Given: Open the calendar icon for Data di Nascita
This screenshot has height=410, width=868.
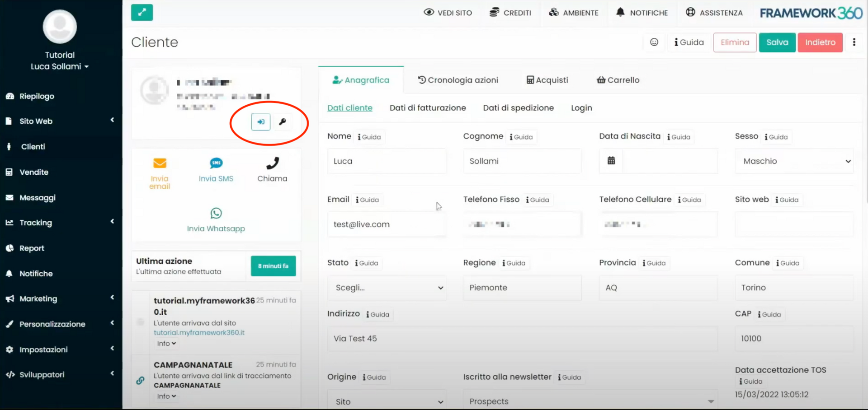Looking at the screenshot, I should 611,161.
